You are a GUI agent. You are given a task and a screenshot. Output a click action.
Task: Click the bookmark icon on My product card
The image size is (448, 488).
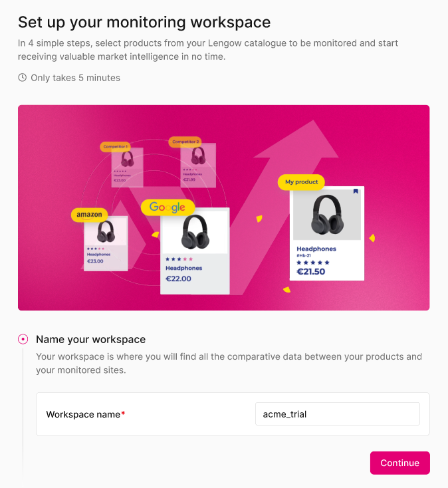(356, 191)
